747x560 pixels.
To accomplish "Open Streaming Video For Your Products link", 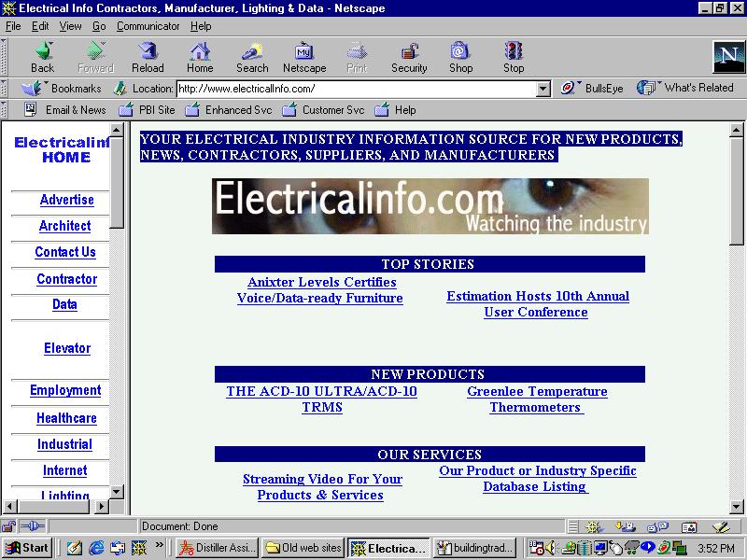I will tap(322, 486).
